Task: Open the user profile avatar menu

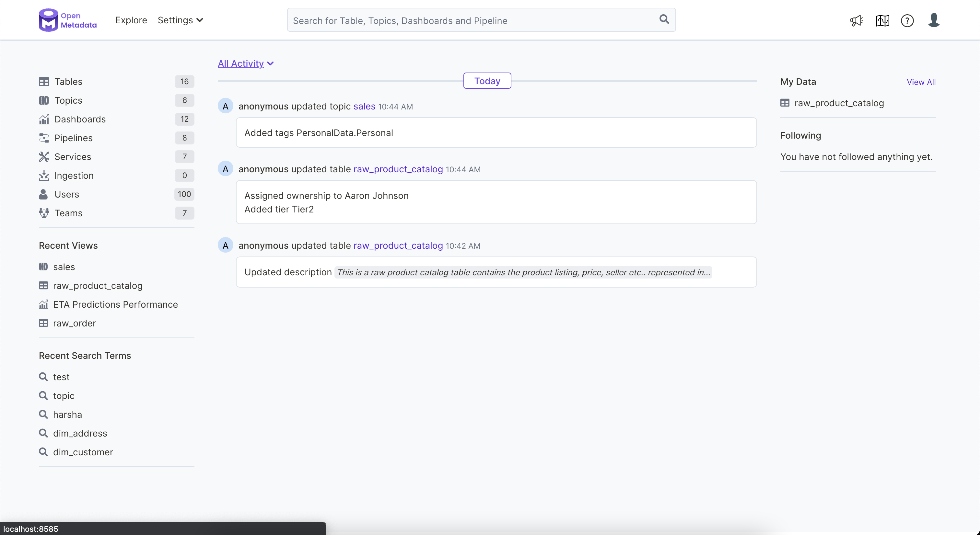Action: point(934,20)
